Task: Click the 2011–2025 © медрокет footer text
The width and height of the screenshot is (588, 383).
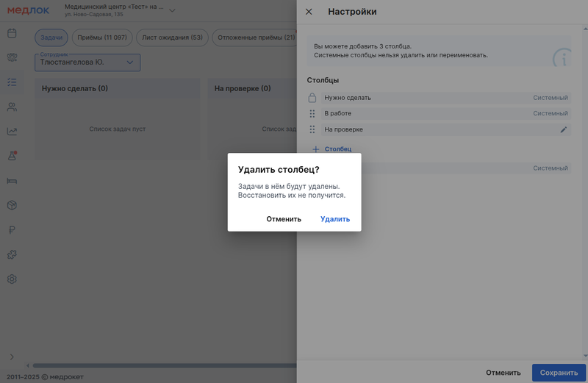Action: pyautogui.click(x=45, y=377)
